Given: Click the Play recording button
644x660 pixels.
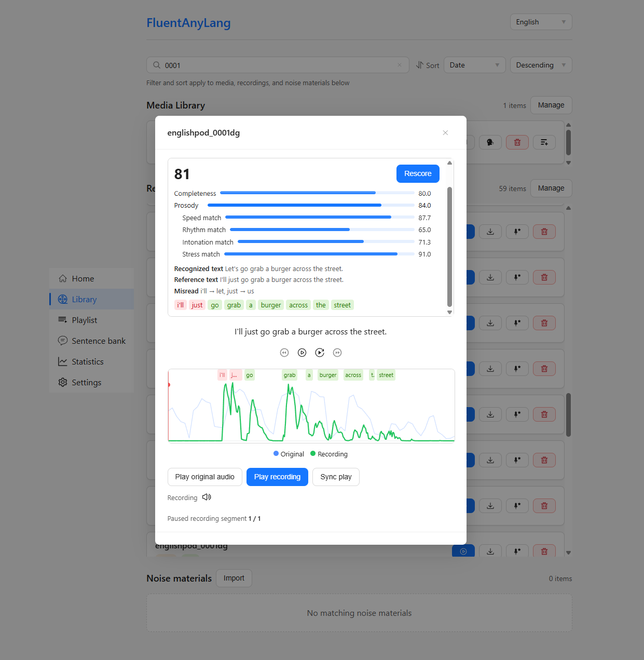Looking at the screenshot, I should (277, 477).
